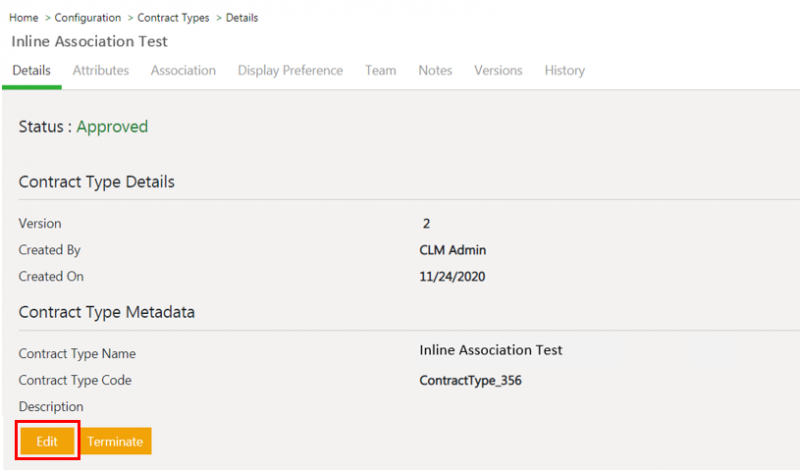Click the CLM Admin creator value
Viewport: 800px width, 470px height.
pos(453,250)
